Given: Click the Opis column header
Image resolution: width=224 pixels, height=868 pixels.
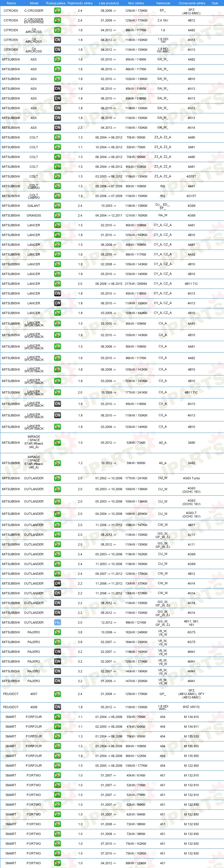Looking at the screenshot, I should (215, 3).
